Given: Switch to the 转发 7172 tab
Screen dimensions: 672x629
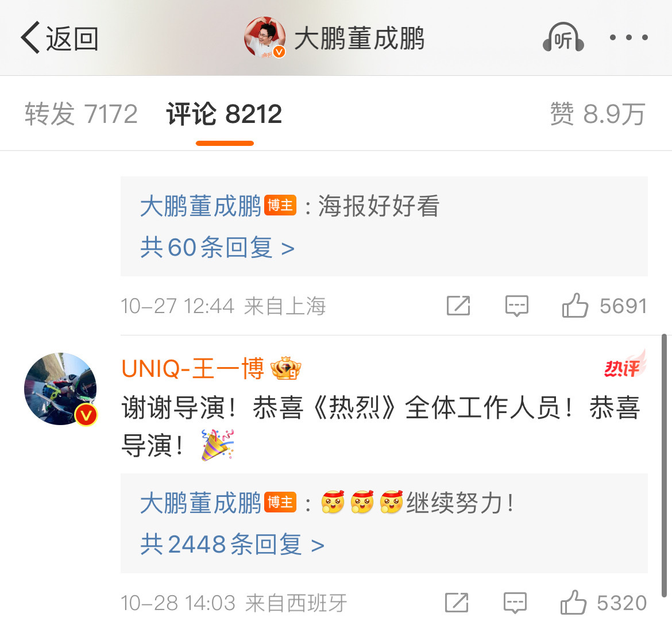Looking at the screenshot, I should click(81, 114).
